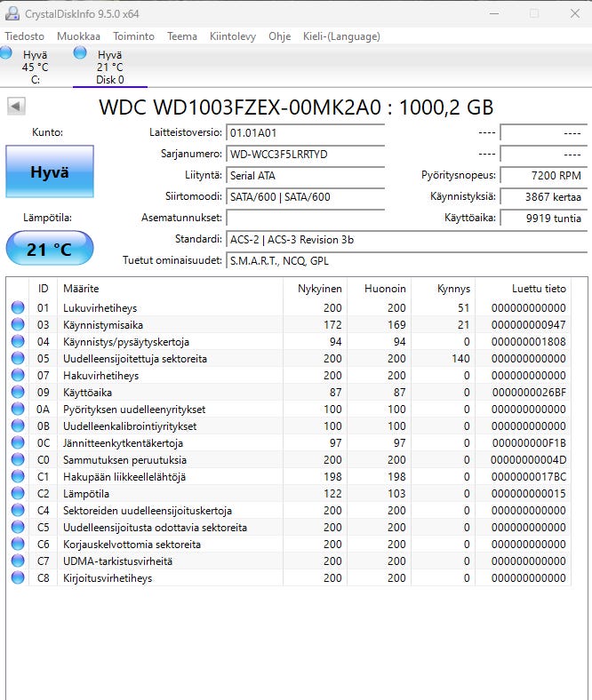Click raw value 000000000947
592x700 pixels.
point(529,324)
